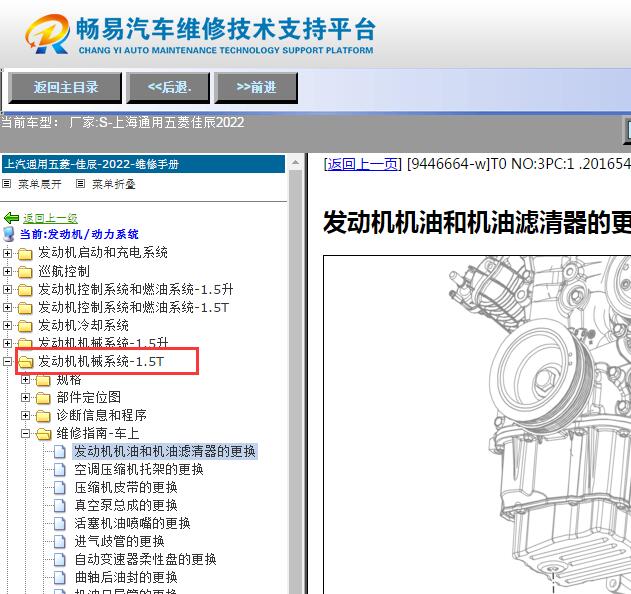Viewport: 631px width, 594px height.
Task: Click folder icon of 部件定位图
Action: (43, 398)
